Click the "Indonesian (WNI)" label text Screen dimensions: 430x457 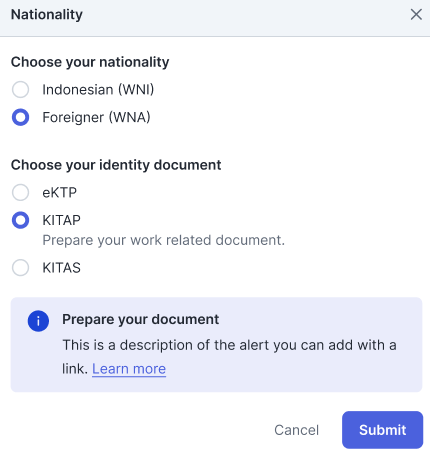(x=98, y=90)
